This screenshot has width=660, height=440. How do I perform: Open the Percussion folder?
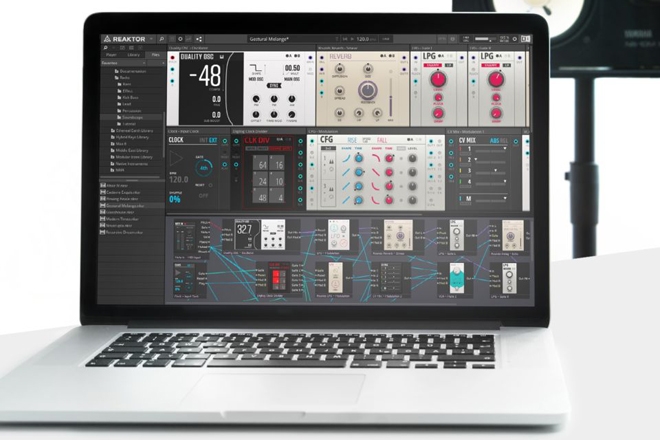pyautogui.click(x=129, y=111)
